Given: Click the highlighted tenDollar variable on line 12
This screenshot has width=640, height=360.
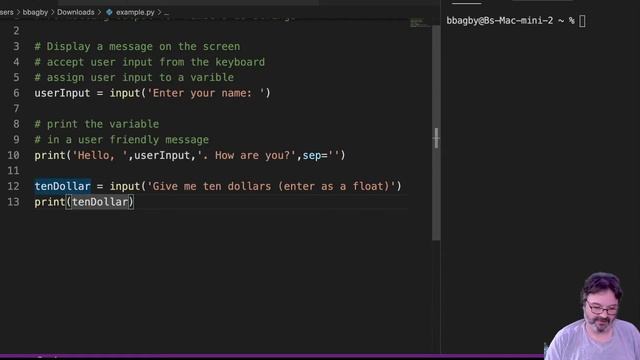Looking at the screenshot, I should click(62, 186).
